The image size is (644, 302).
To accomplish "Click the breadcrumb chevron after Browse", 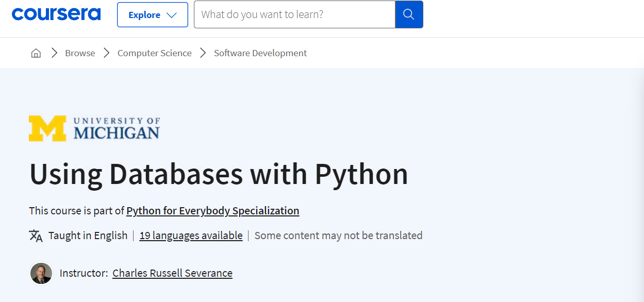I will 106,53.
